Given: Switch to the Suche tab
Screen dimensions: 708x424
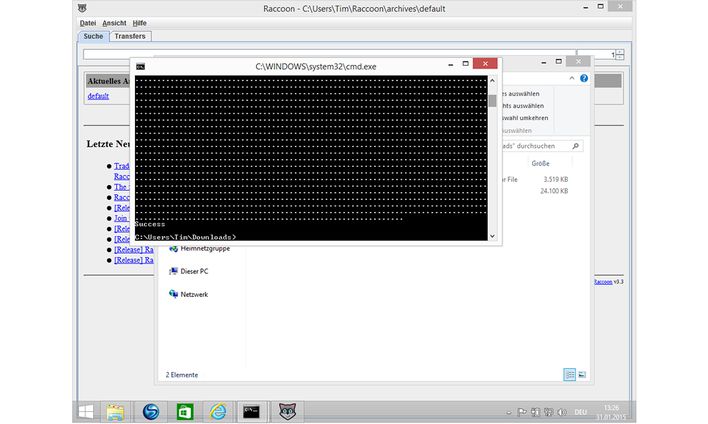Looking at the screenshot, I should pos(93,36).
